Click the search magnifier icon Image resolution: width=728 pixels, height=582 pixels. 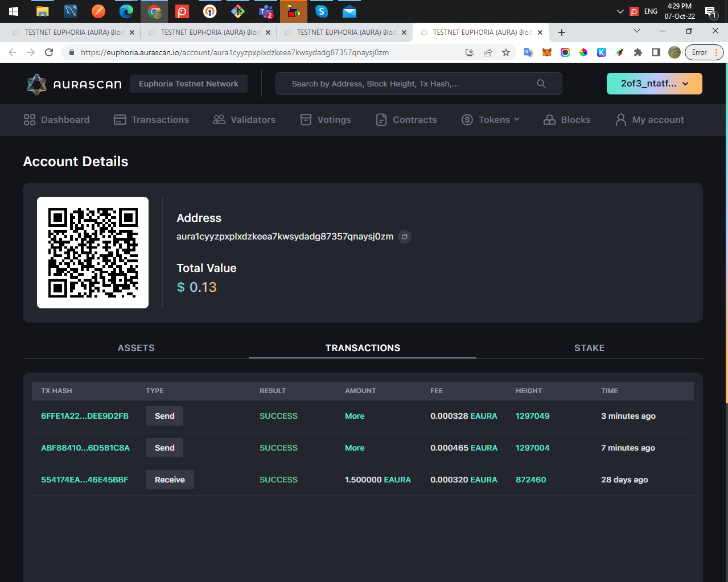(540, 83)
